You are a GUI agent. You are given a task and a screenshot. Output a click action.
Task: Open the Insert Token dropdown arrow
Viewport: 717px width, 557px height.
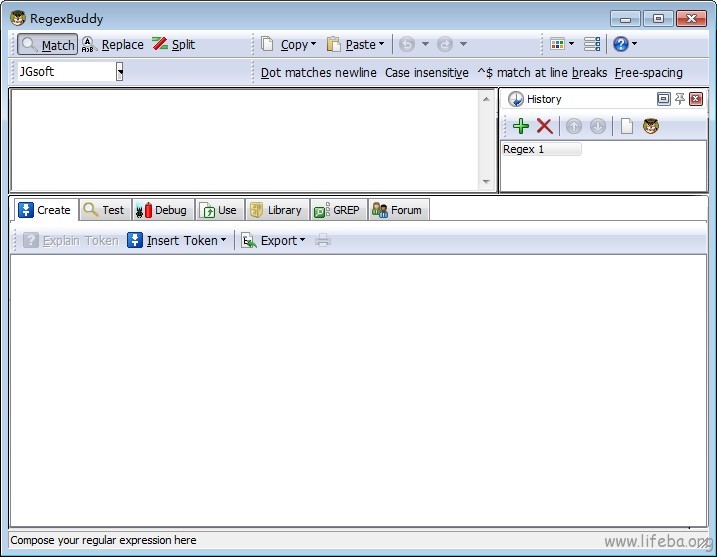pyautogui.click(x=224, y=240)
